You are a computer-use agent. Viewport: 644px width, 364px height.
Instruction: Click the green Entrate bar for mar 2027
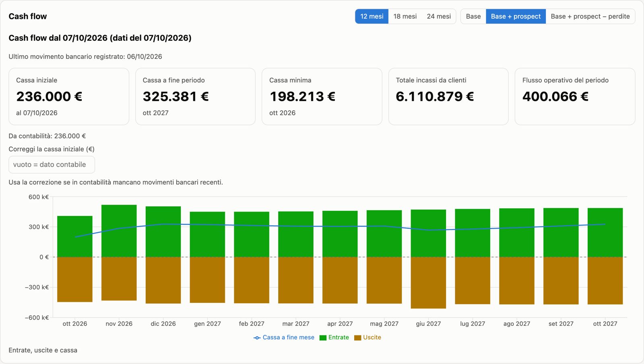296,234
